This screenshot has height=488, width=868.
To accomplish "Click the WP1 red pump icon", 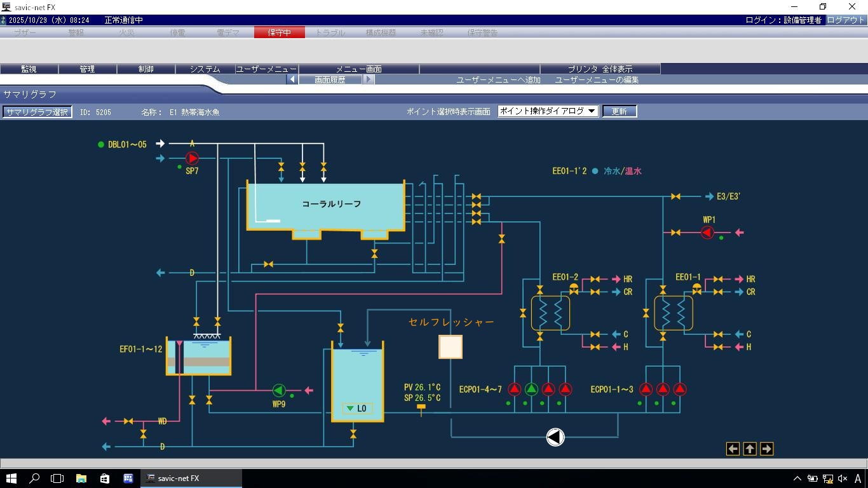I will point(707,233).
